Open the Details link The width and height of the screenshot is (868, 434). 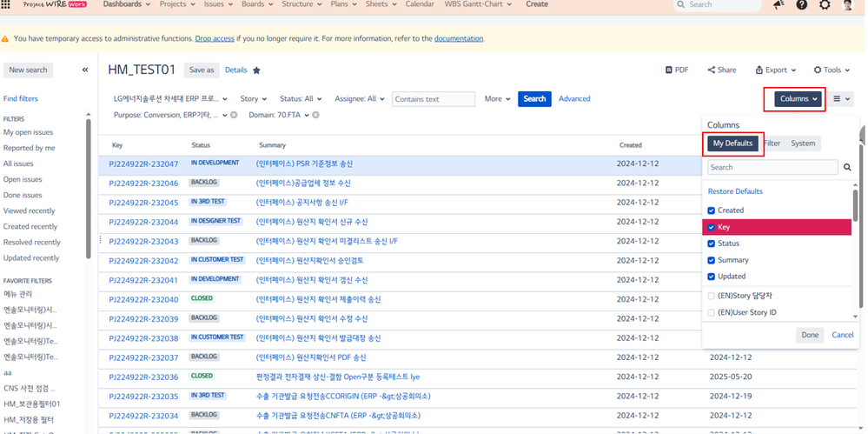point(235,70)
